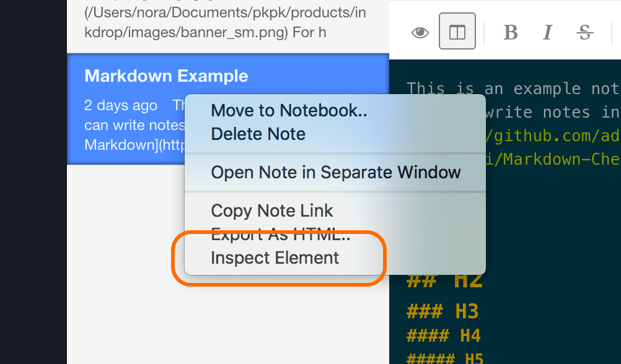
Task: Click the ##### H5 heading line
Action: (444, 358)
